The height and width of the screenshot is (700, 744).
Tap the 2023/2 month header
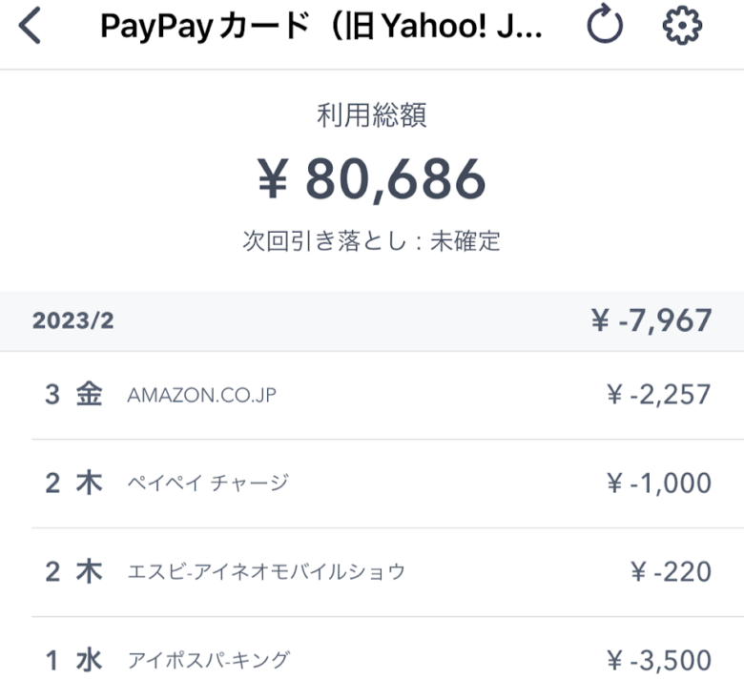pos(73,321)
